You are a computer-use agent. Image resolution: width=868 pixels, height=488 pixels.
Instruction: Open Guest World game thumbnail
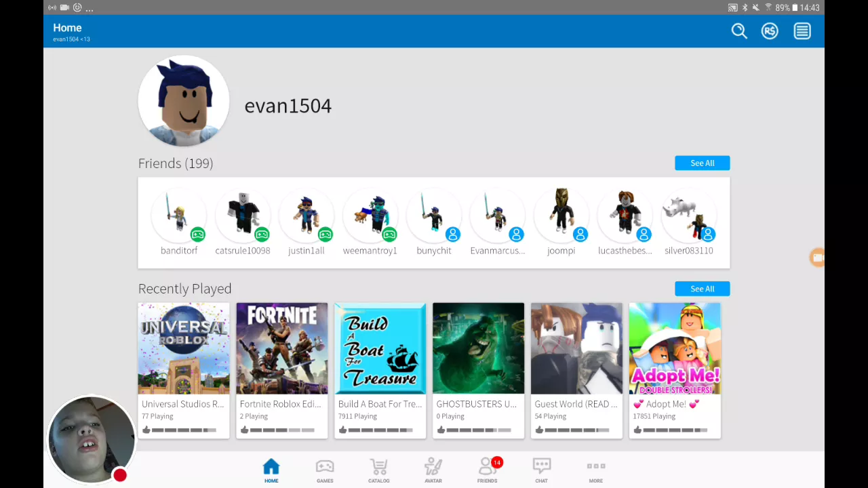pyautogui.click(x=576, y=348)
